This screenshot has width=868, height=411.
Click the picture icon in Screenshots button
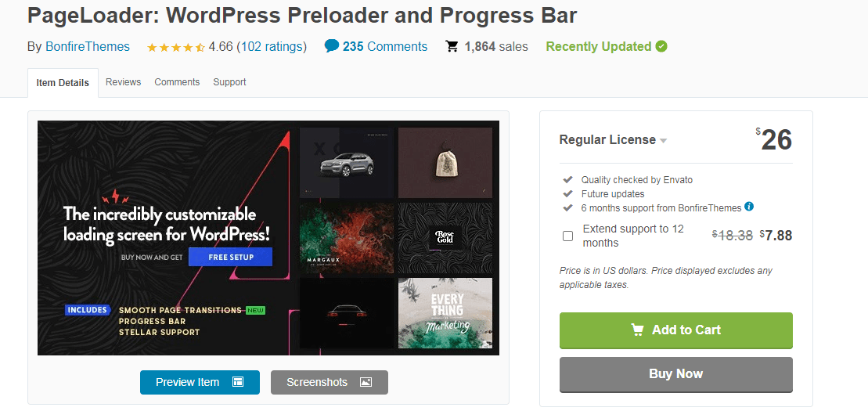[366, 382]
